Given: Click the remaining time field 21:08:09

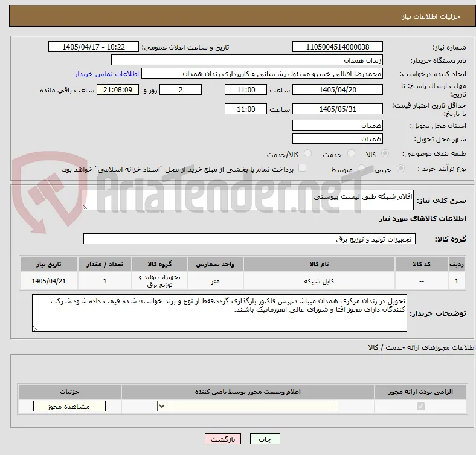Looking at the screenshot, I should coord(118,89).
